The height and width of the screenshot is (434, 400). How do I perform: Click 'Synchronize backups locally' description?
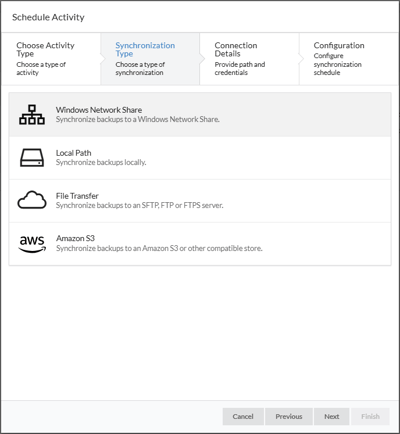pyautogui.click(x=101, y=162)
